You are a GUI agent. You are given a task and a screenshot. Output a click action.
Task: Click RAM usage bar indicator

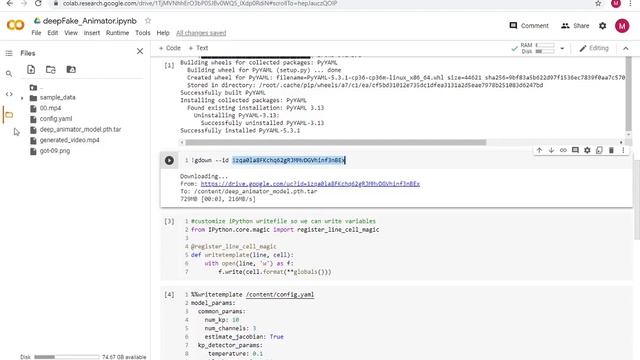tap(545, 45)
